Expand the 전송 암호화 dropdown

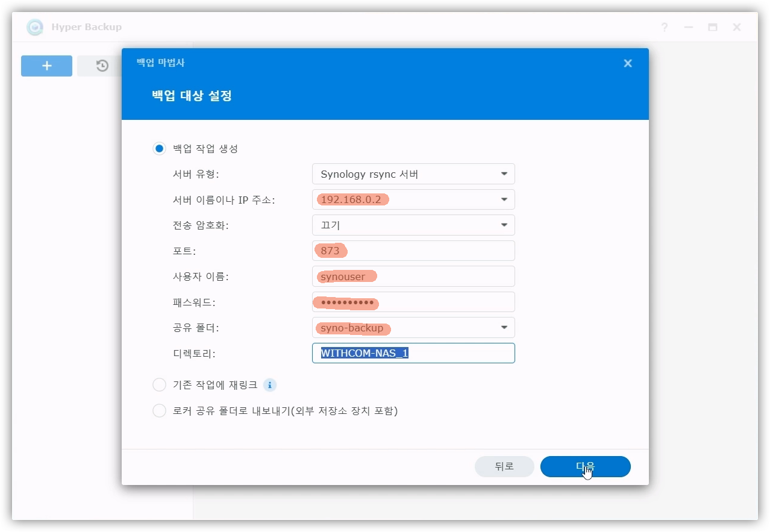click(504, 225)
